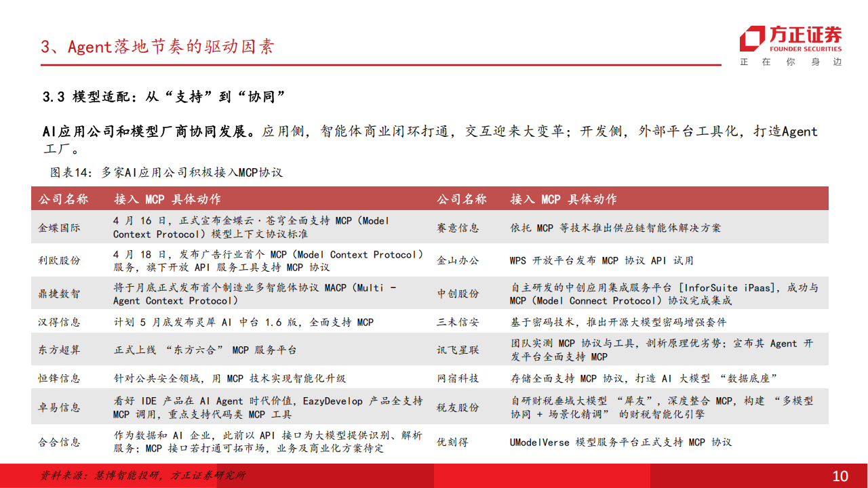Image resolution: width=868 pixels, height=488 pixels.
Task: Select the '金山办公' company cell
Action: (x=458, y=260)
